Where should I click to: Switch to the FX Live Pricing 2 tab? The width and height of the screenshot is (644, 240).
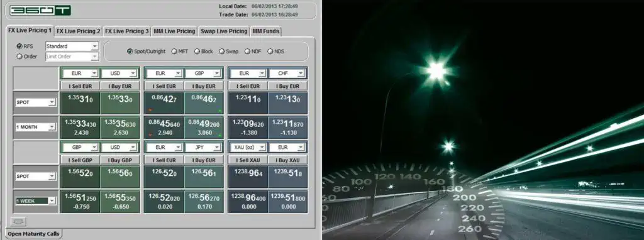(x=78, y=31)
